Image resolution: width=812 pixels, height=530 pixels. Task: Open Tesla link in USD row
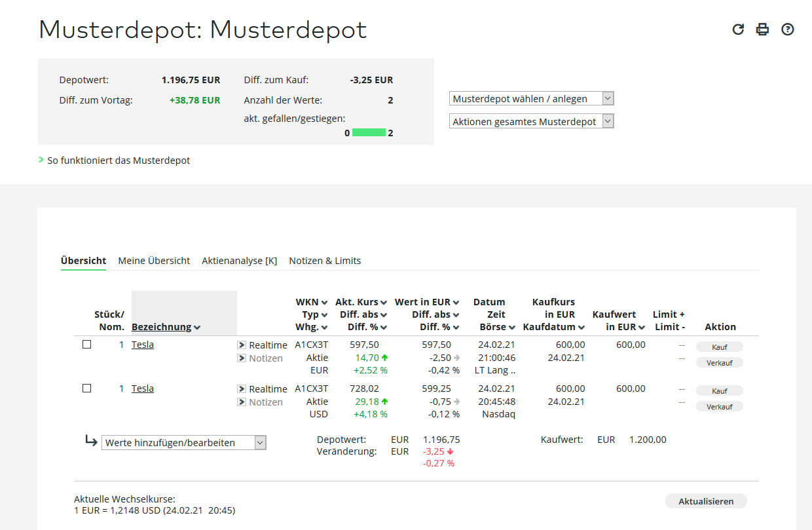143,388
